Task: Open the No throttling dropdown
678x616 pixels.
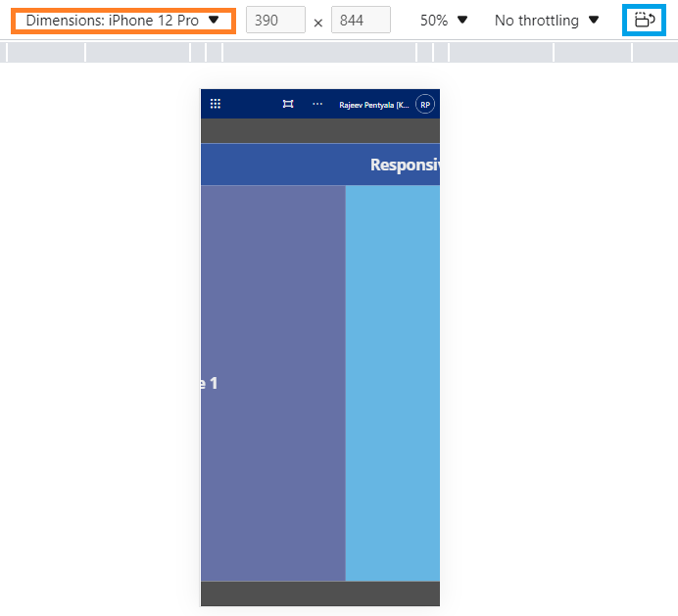Action: click(x=546, y=21)
